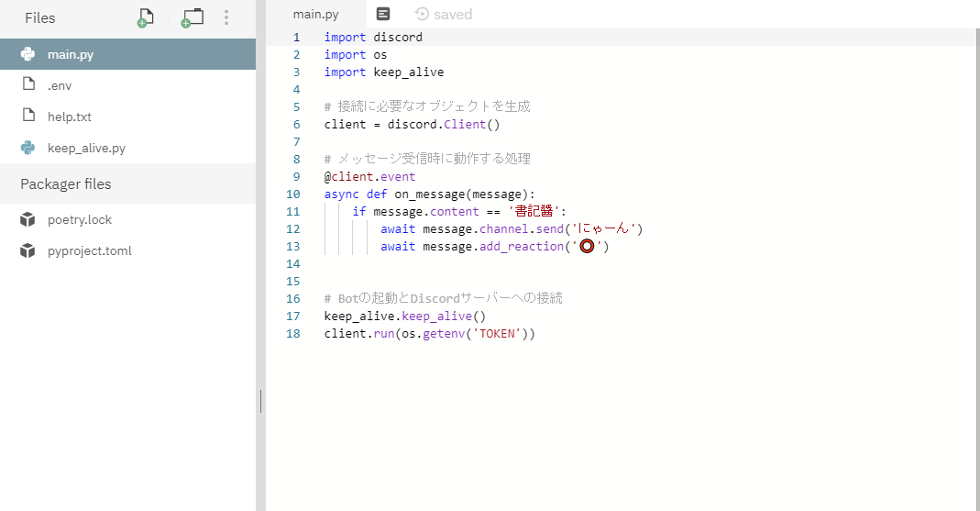Click 'await message.channel.send' line

[x=512, y=229]
